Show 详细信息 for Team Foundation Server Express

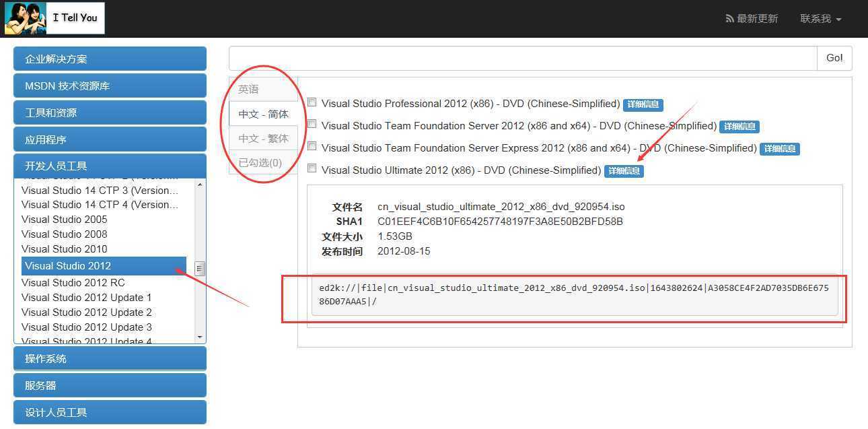coord(780,149)
